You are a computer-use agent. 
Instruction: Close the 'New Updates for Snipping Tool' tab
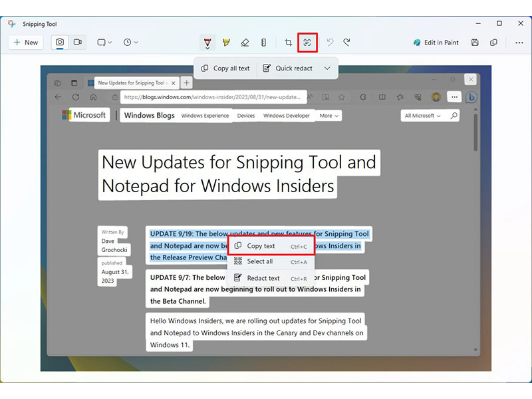(x=174, y=83)
